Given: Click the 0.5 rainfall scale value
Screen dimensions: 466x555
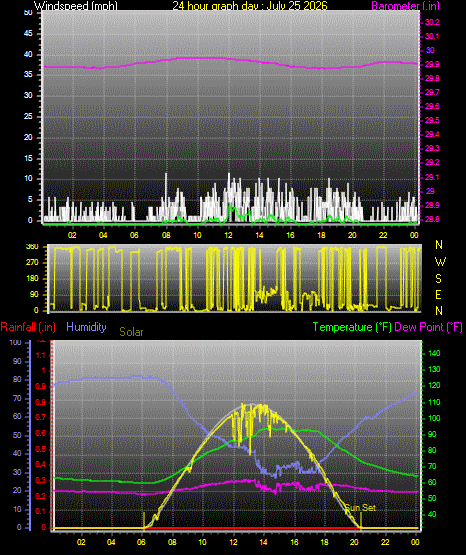Looking at the screenshot, I should 41,449.
